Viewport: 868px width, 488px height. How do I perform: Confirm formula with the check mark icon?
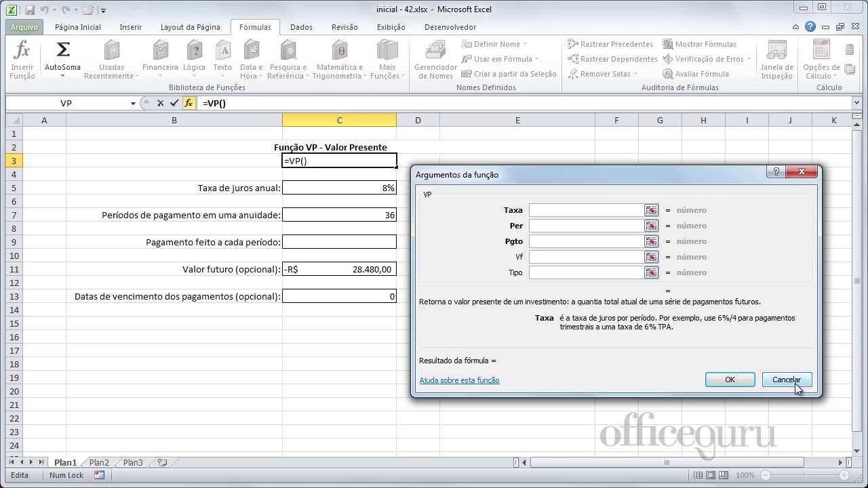174,103
